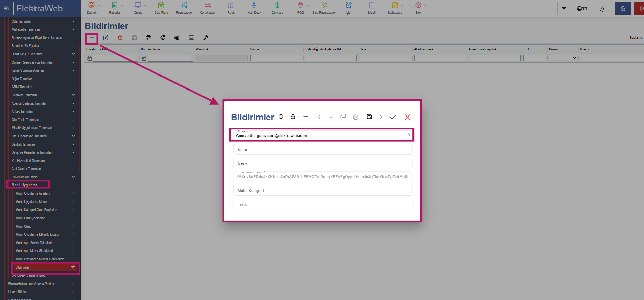The height and width of the screenshot is (300, 644).
Task: Toggle favorite star next to Bildirimler
Action: point(73,267)
